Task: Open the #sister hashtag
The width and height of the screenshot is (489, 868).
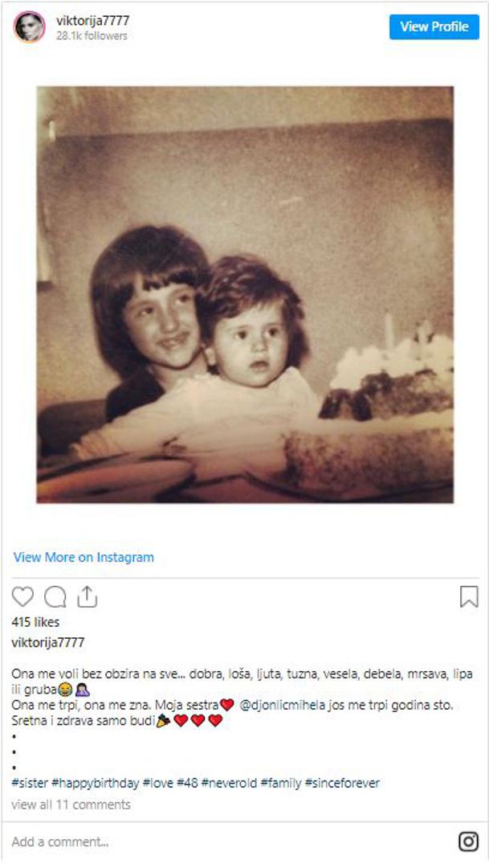Action: [x=30, y=783]
